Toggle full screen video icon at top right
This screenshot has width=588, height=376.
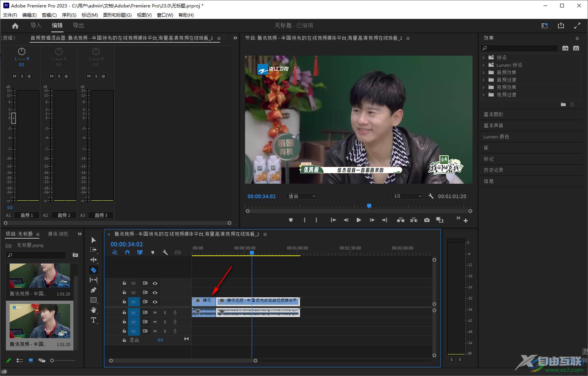pyautogui.click(x=577, y=26)
